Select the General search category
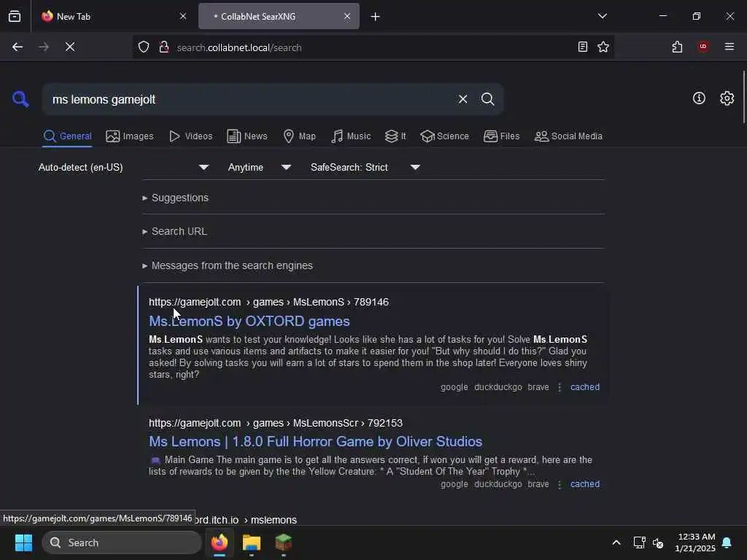 pyautogui.click(x=67, y=136)
